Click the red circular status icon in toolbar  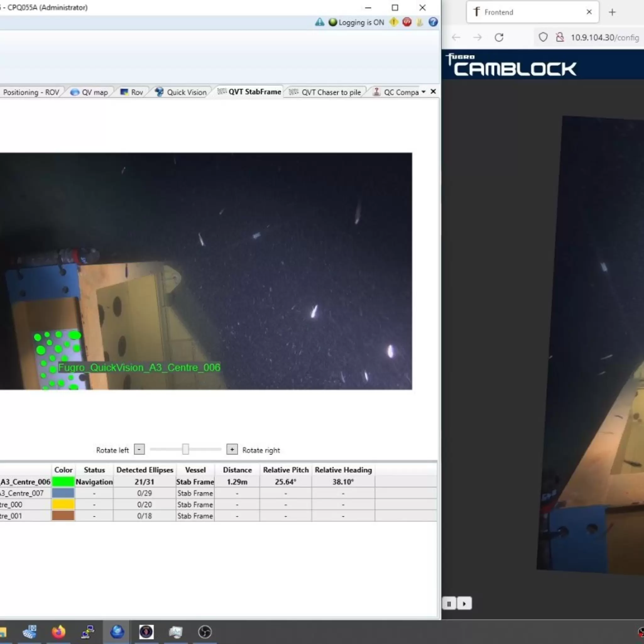pyautogui.click(x=407, y=22)
